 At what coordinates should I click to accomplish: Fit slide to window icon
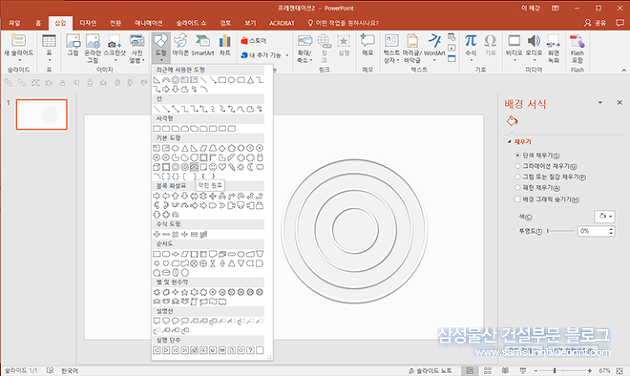click(619, 370)
